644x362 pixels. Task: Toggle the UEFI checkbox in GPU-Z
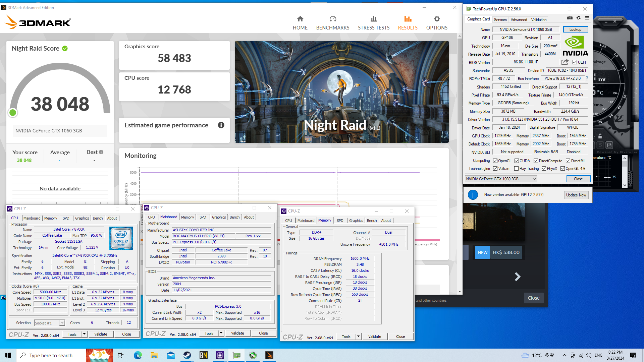click(575, 62)
